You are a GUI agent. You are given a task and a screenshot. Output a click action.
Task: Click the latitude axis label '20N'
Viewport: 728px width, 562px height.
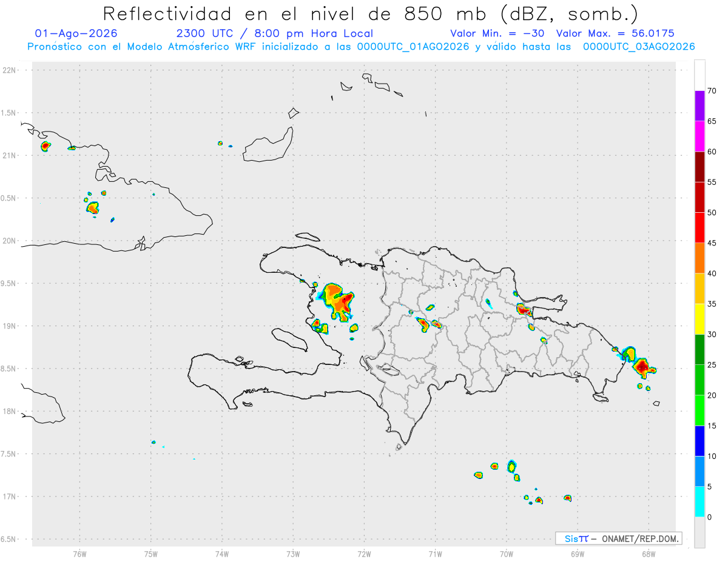click(10, 241)
